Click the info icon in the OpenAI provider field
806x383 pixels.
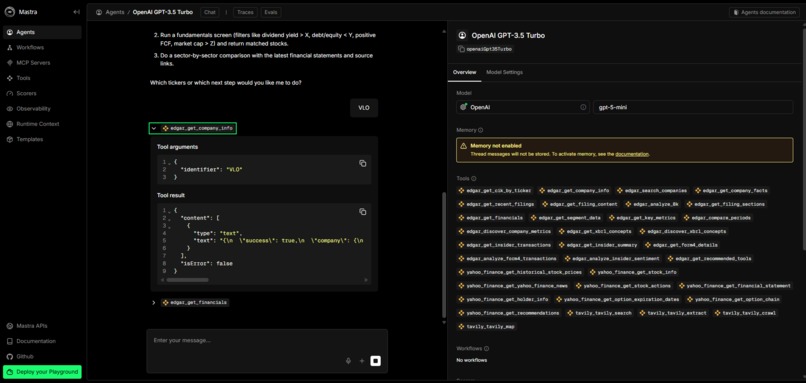(583, 107)
